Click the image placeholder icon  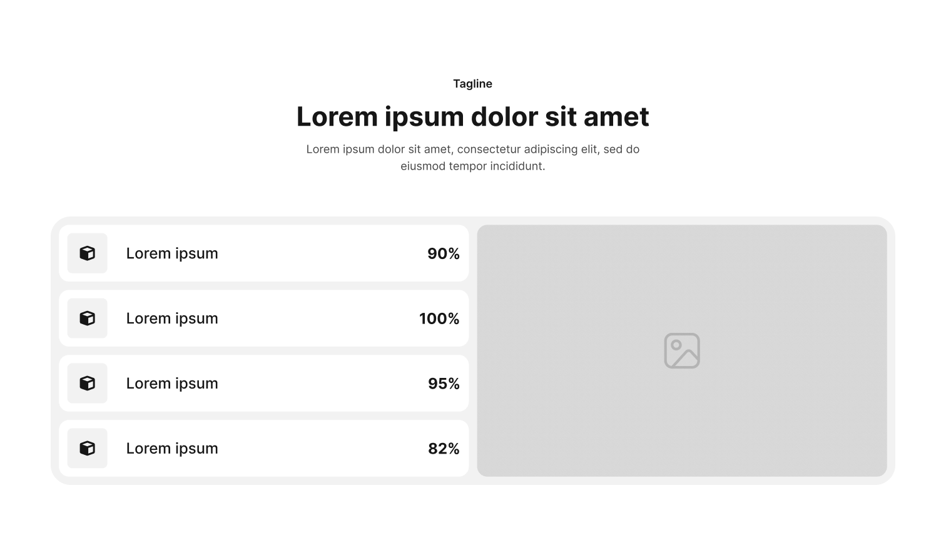click(x=682, y=351)
